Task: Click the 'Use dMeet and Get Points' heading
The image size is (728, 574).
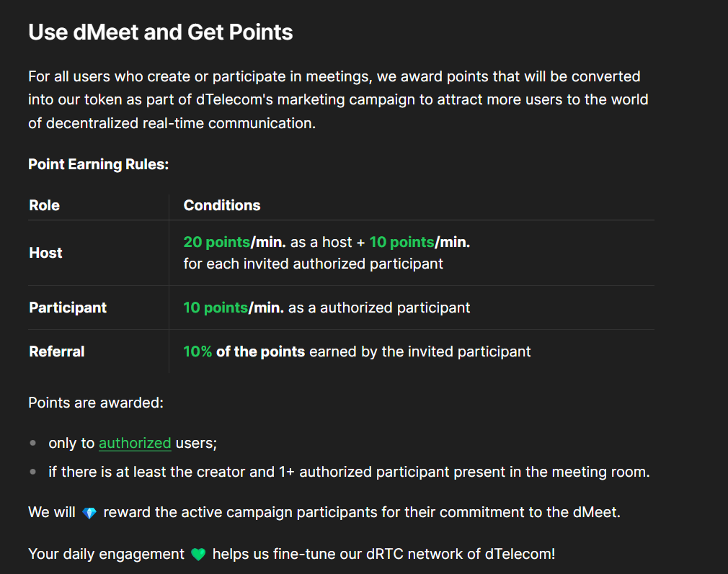Action: pyautogui.click(x=160, y=32)
